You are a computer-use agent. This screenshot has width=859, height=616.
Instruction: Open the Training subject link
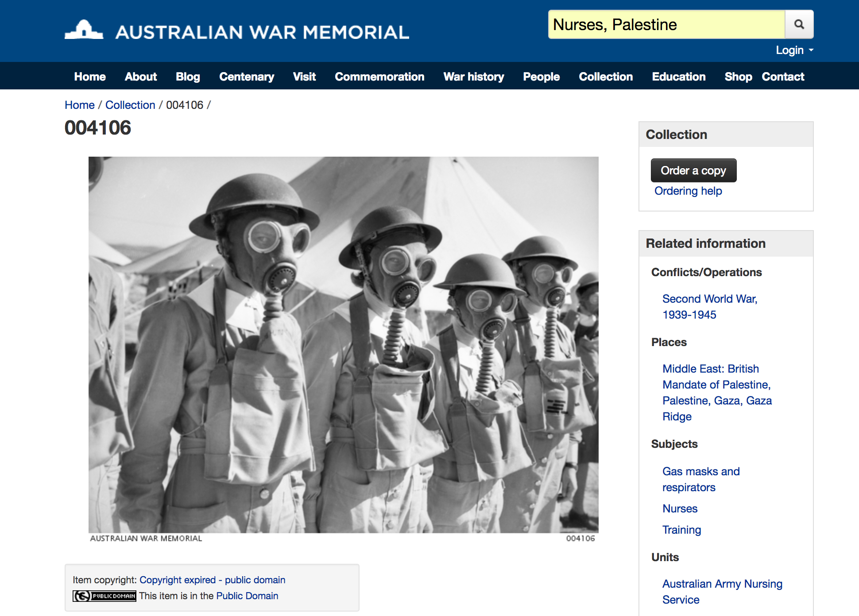pos(681,530)
